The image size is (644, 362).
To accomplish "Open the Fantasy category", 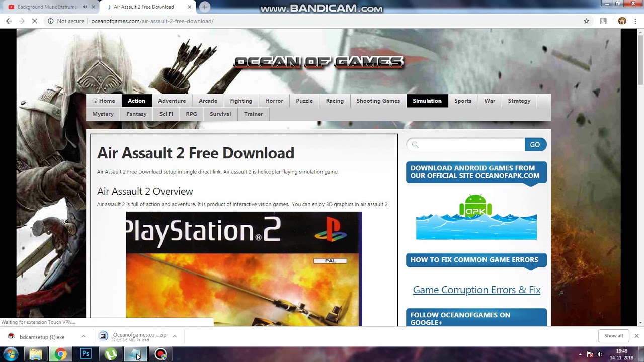I will tap(136, 114).
